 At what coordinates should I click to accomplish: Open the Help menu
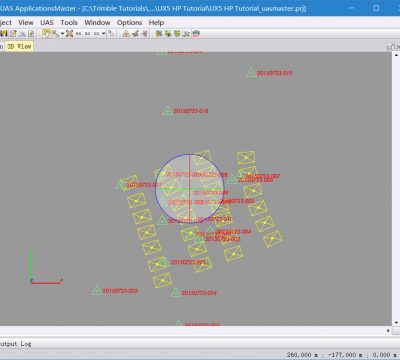click(x=156, y=22)
